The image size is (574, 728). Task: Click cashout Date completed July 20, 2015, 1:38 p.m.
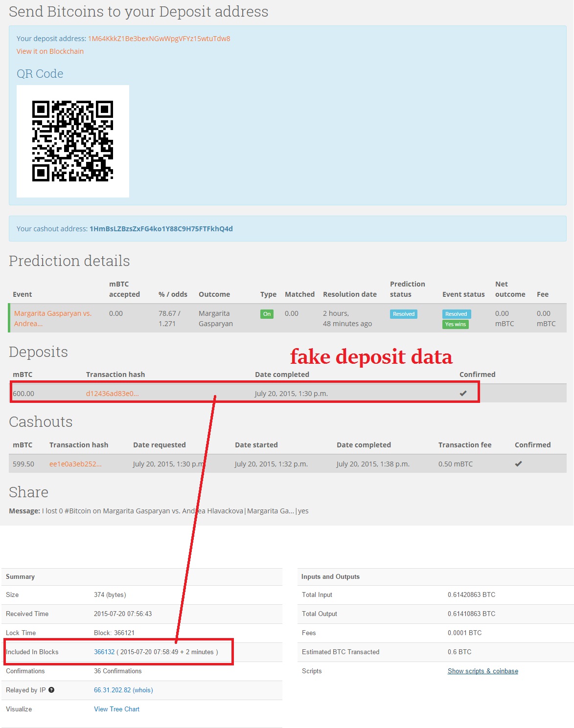[x=373, y=464]
